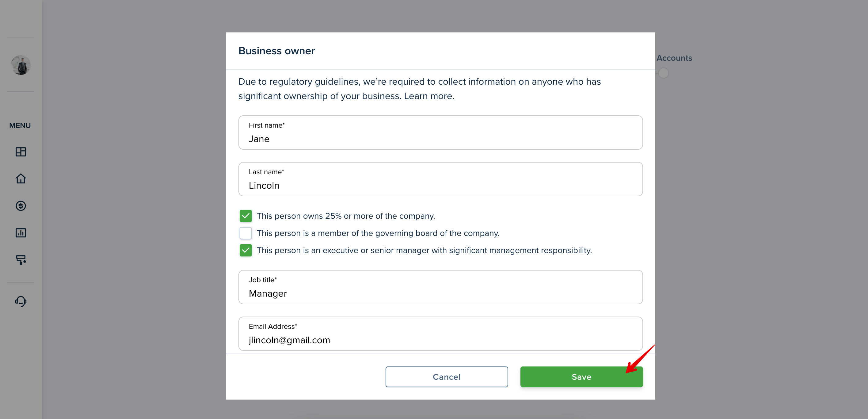Viewport: 868px width, 419px height.
Task: Cancel the Business owner dialog
Action: [x=447, y=377]
